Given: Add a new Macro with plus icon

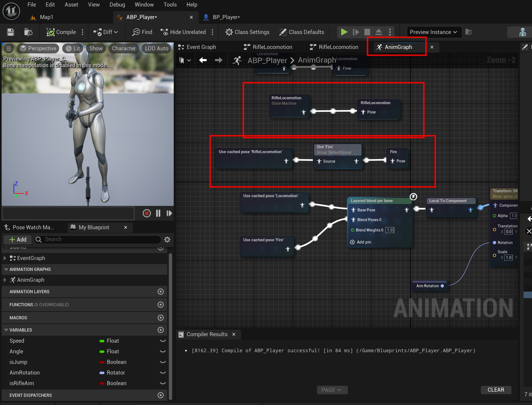Looking at the screenshot, I should (x=161, y=318).
